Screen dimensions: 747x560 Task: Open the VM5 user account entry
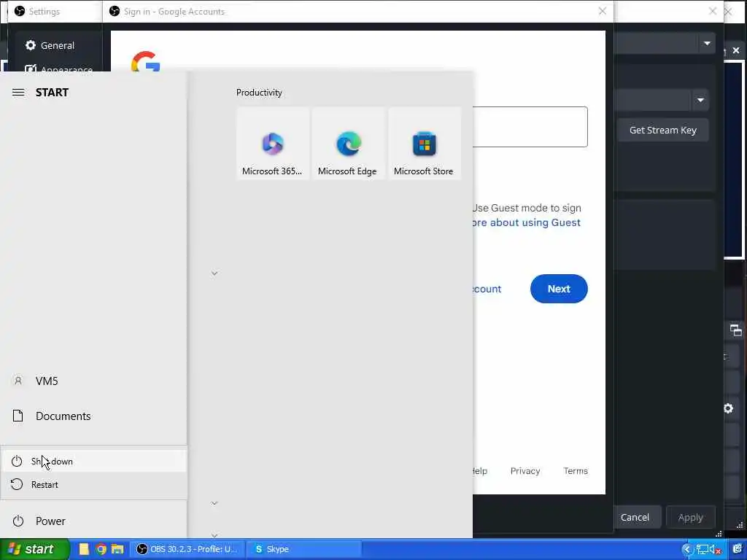coord(93,381)
